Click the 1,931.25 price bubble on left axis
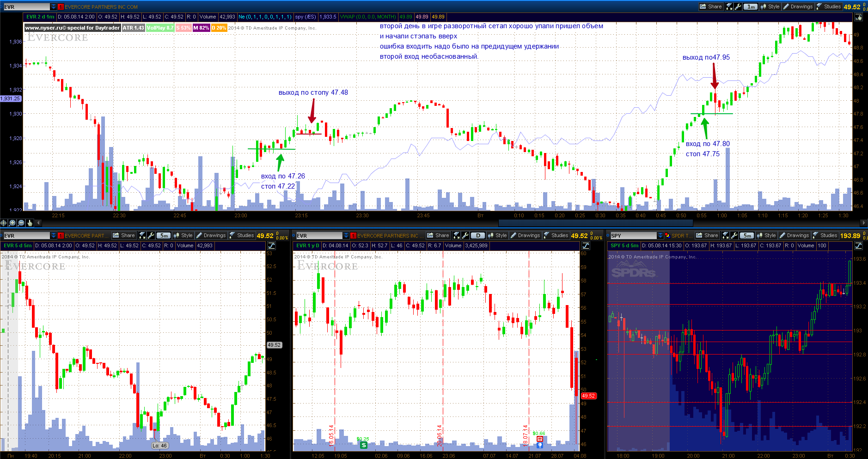 pos(11,98)
